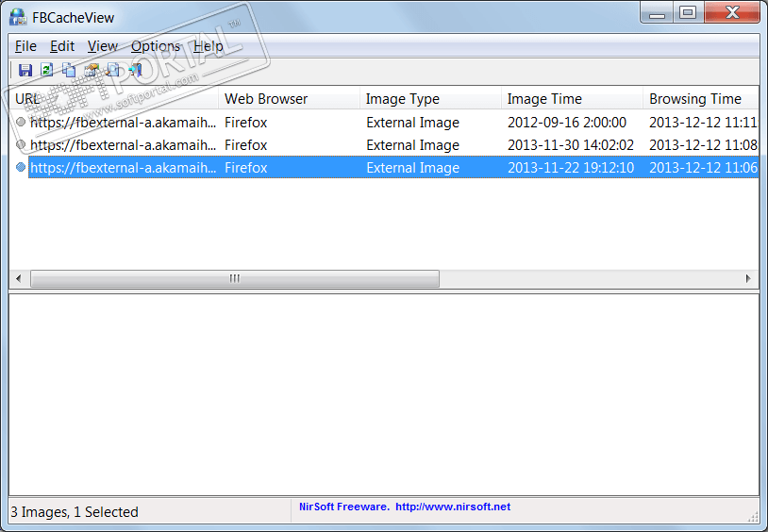Sort by the Image Time column header

[572, 98]
